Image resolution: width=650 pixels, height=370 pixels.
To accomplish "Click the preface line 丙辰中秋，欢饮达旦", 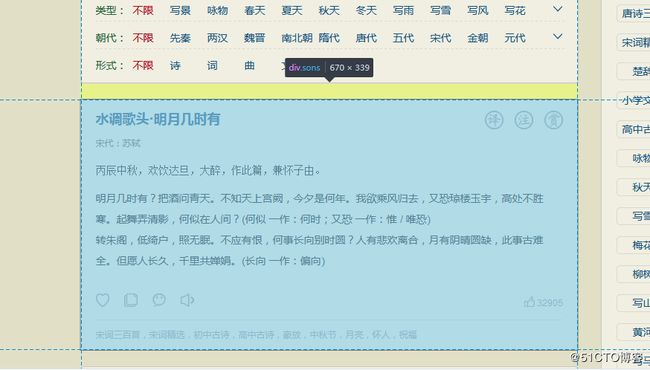I will click(208, 170).
